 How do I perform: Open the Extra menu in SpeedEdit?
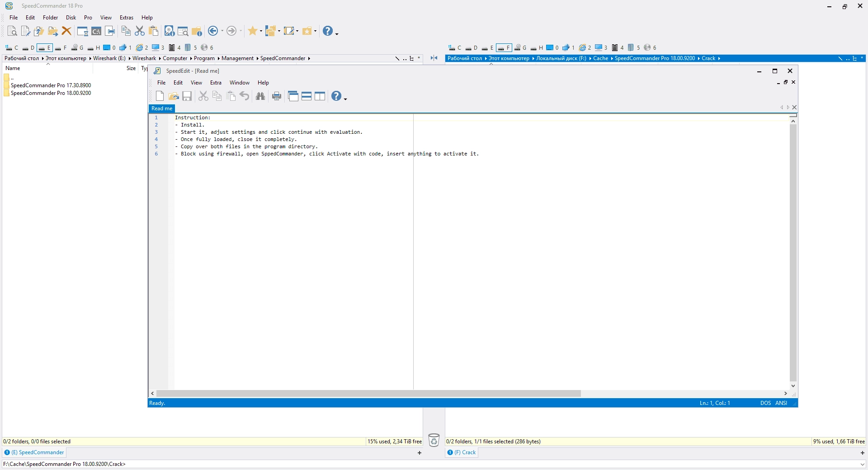(x=216, y=83)
